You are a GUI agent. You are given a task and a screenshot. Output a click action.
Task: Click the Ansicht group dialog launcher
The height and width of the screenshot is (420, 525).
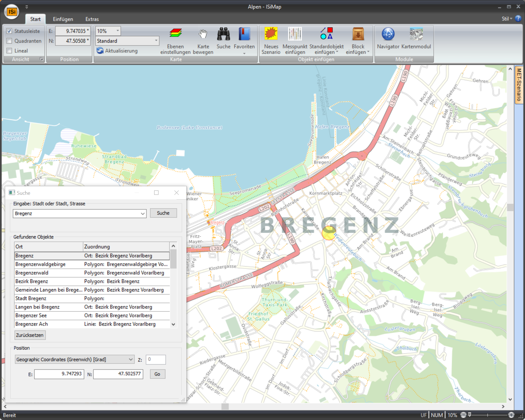[x=41, y=59]
